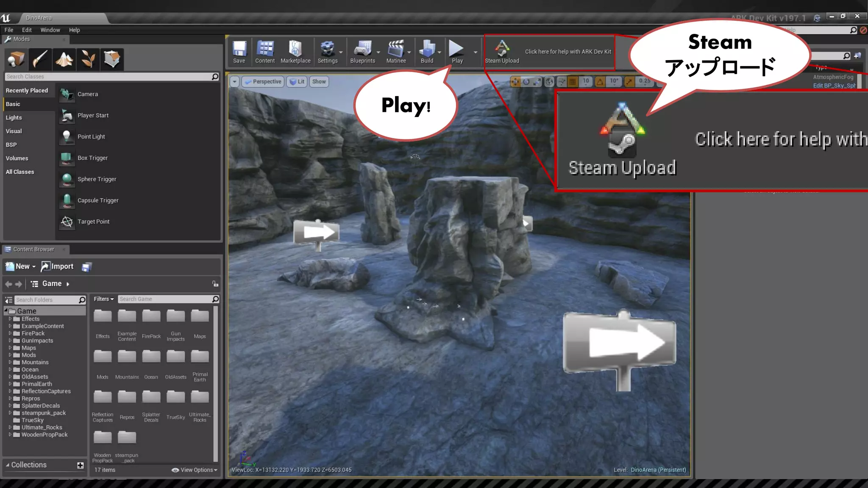Screen dimensions: 868x488
Task: Select the Foliage mode plant icon
Action: tap(88, 59)
